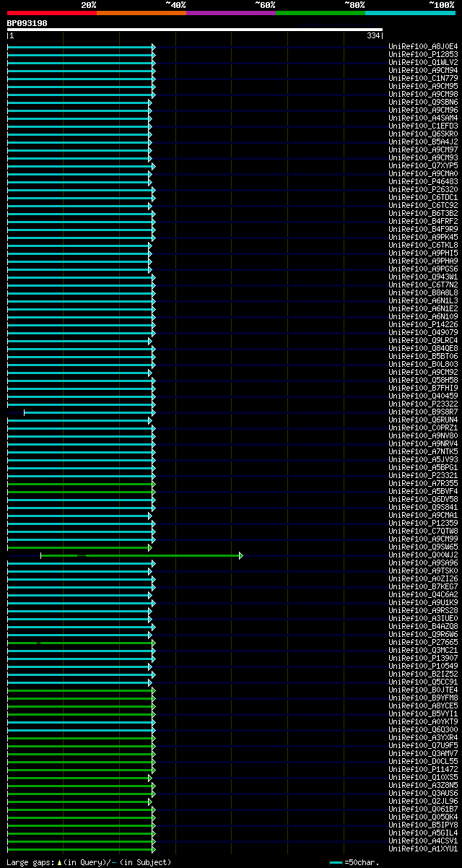The height and width of the screenshot is (868, 462).
Task: Select hit label UniRef100_Q5CC91
Action: coord(423,682)
